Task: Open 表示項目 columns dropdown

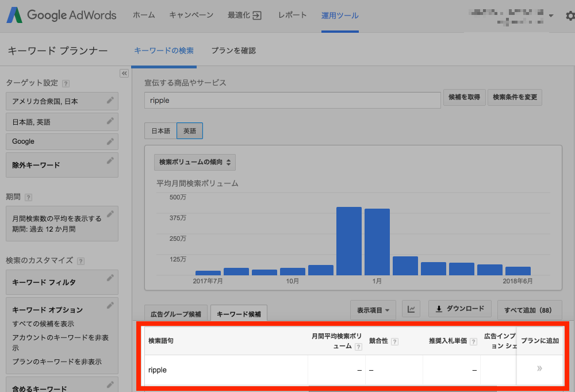Action: pos(373,310)
